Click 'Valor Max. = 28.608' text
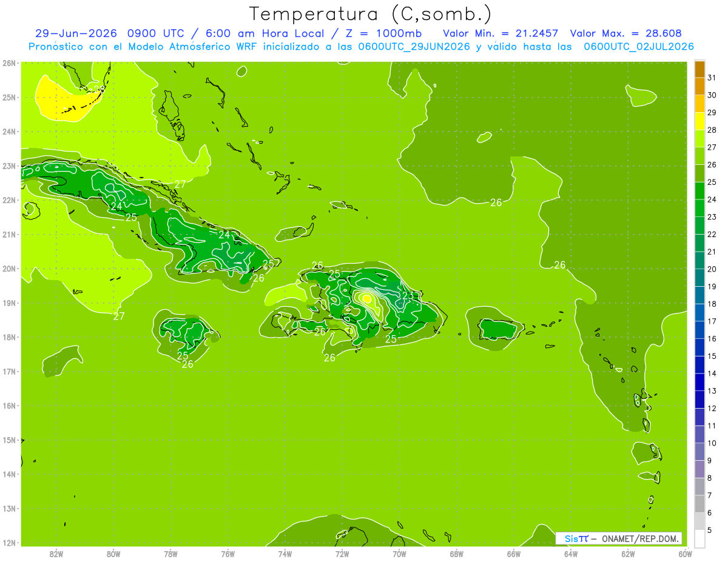728x562 pixels. coord(626,33)
